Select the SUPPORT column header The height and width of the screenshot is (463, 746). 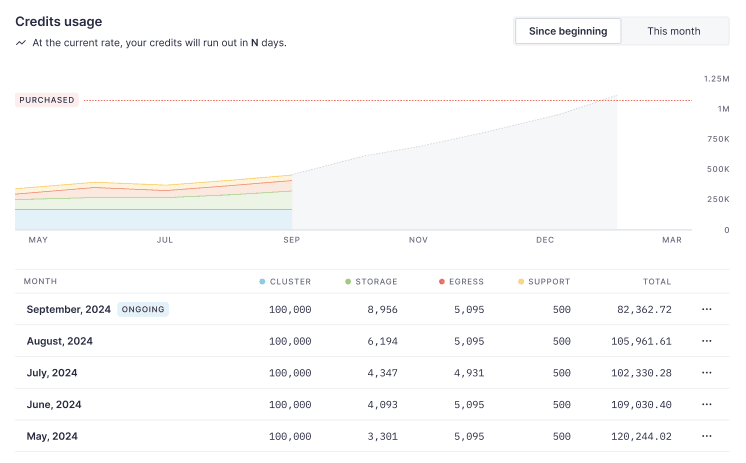click(549, 282)
